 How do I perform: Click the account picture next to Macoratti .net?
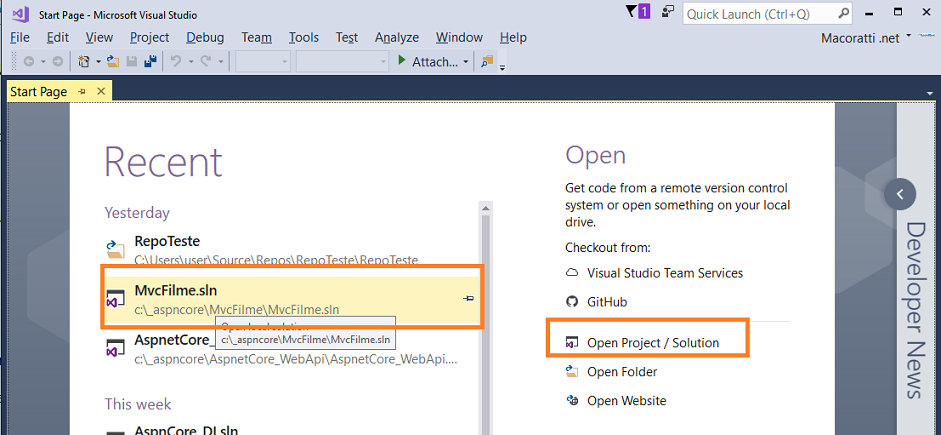pyautogui.click(x=925, y=38)
